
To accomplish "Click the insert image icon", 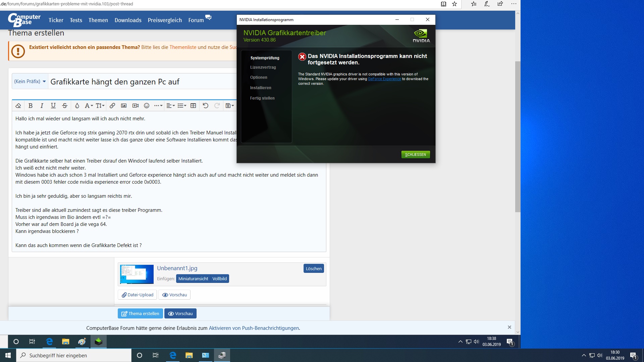I will [x=124, y=106].
